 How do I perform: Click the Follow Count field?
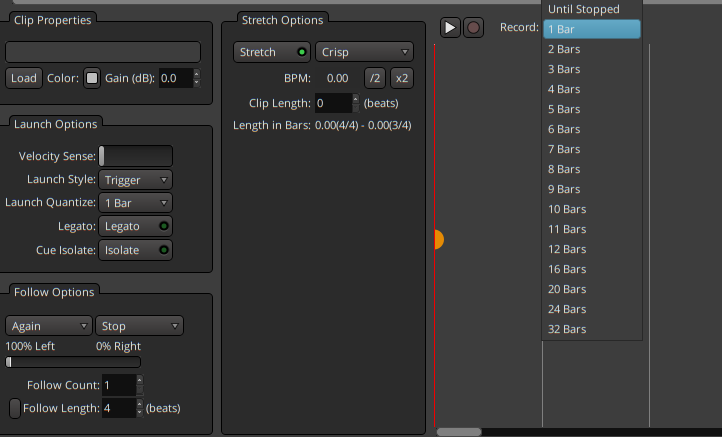(x=119, y=385)
